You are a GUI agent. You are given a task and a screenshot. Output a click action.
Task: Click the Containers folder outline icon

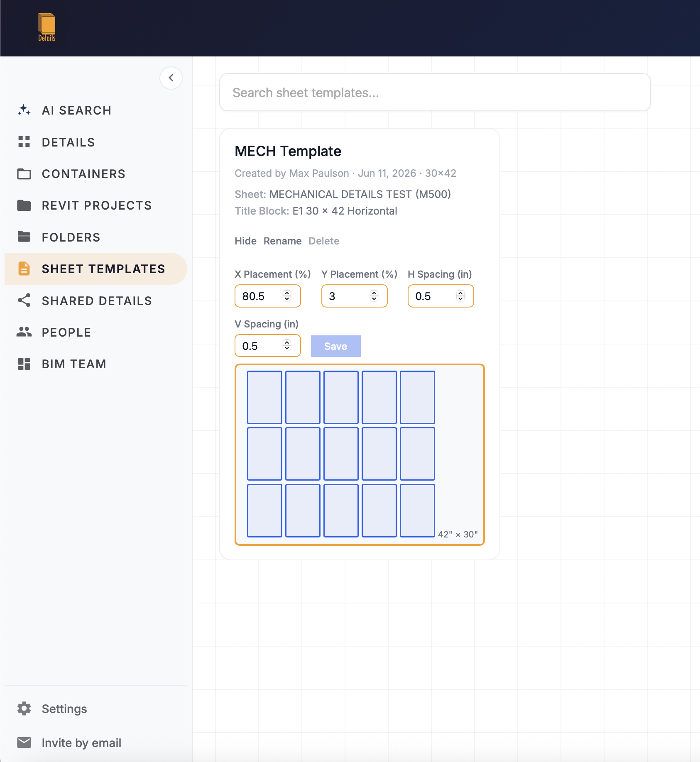[24, 174]
